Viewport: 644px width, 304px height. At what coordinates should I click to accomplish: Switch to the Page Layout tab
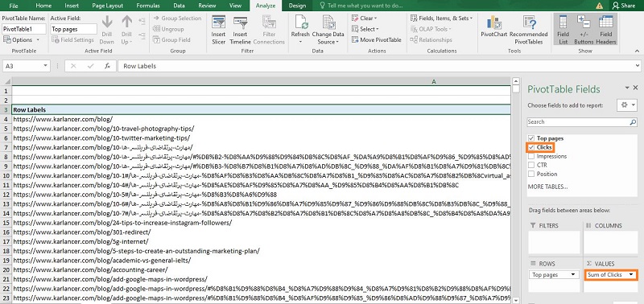coord(108,6)
